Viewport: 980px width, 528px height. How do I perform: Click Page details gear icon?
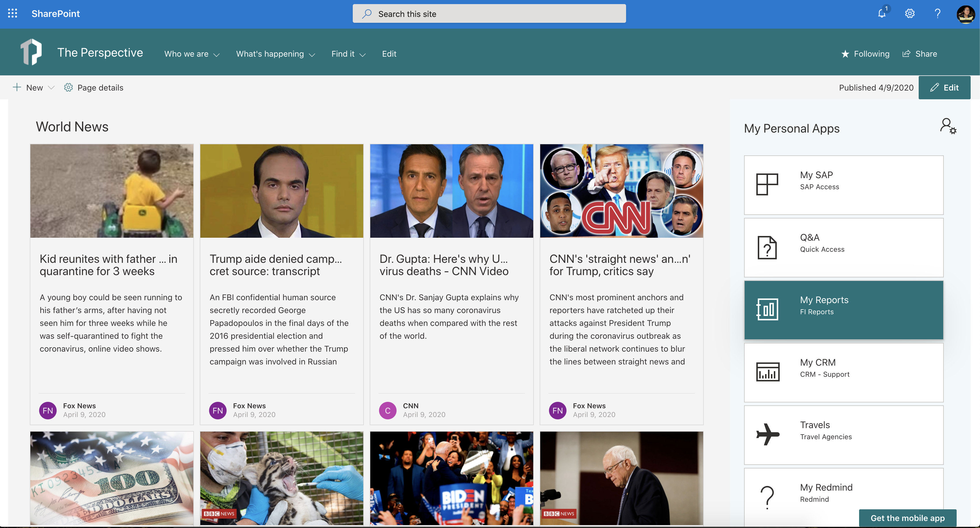tap(69, 88)
